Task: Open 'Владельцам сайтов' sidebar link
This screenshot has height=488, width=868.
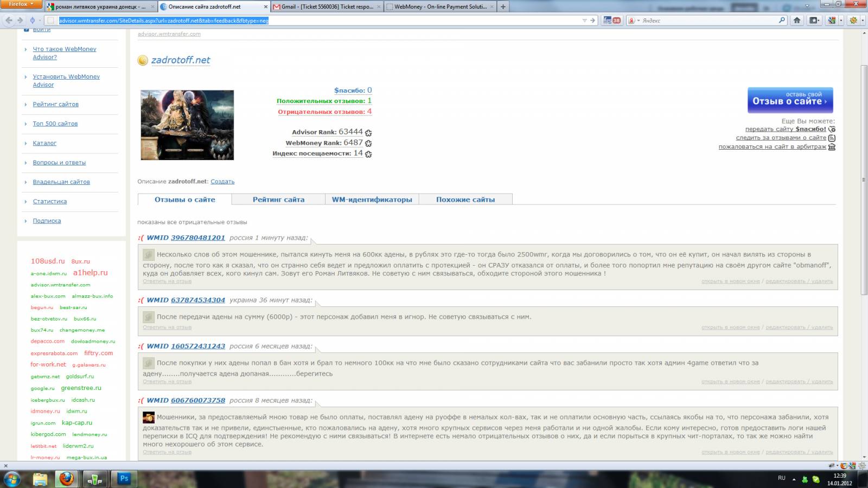Action: coord(61,182)
